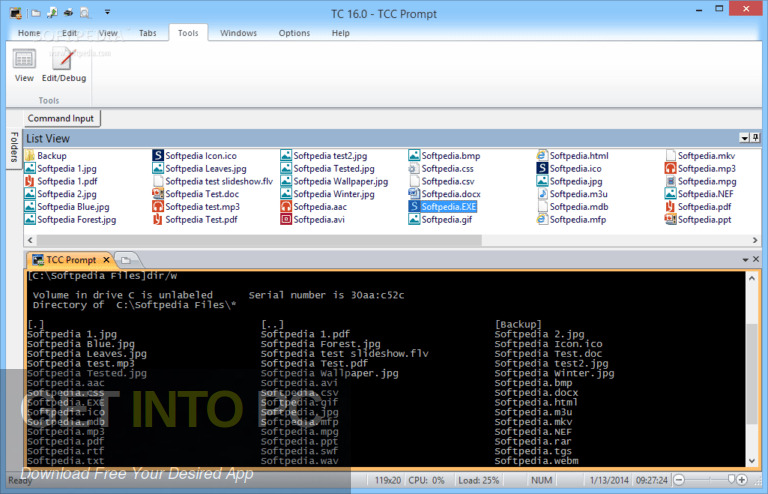
Task: Select Softpedia.m3u file
Action: (572, 194)
